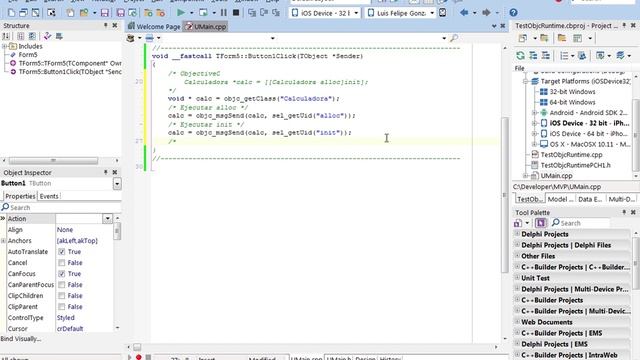Click the green Run button
Viewport: 640px width, 360px height.
(180, 13)
